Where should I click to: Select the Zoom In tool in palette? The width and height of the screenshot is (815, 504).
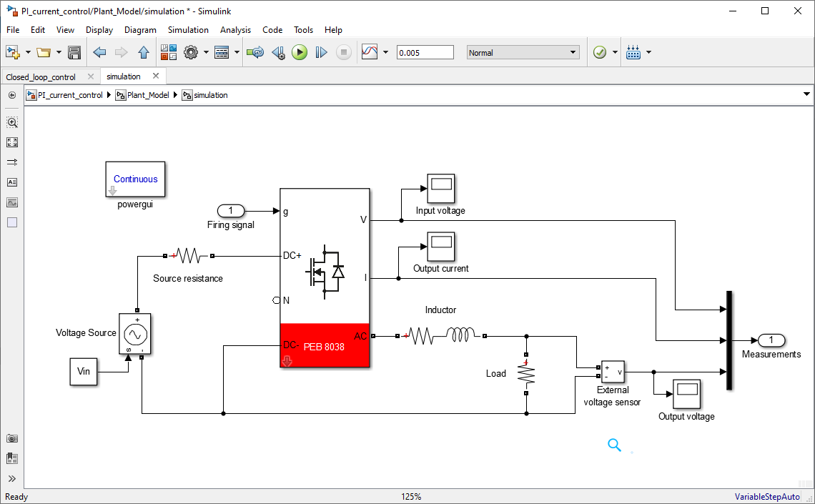click(12, 122)
